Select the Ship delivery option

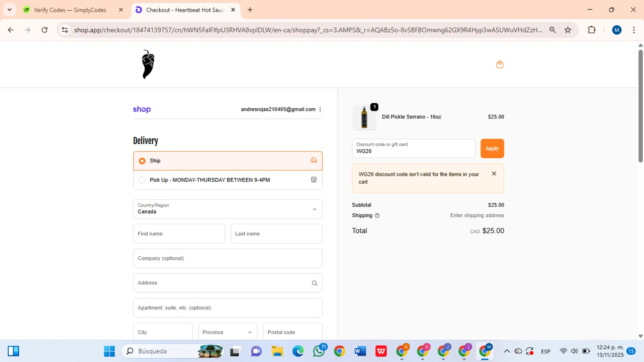228,161
